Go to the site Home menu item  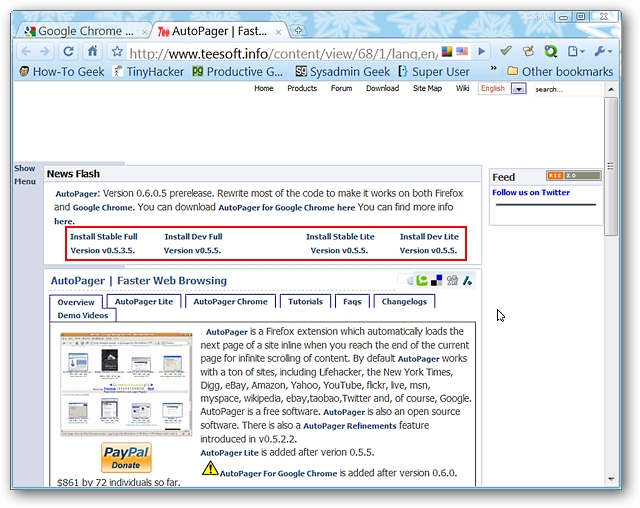[264, 88]
